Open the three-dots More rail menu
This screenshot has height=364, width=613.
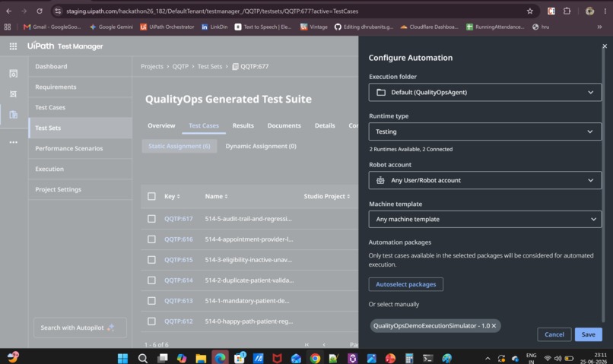[x=13, y=142]
